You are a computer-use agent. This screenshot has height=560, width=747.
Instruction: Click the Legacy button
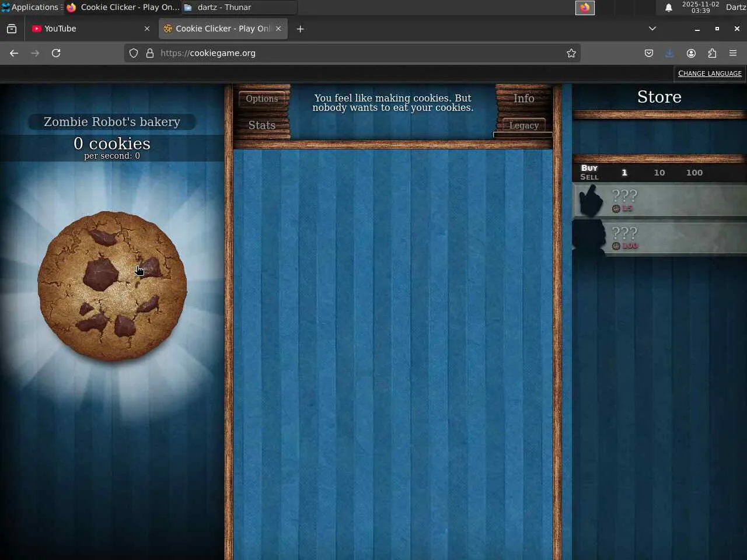tap(523, 125)
